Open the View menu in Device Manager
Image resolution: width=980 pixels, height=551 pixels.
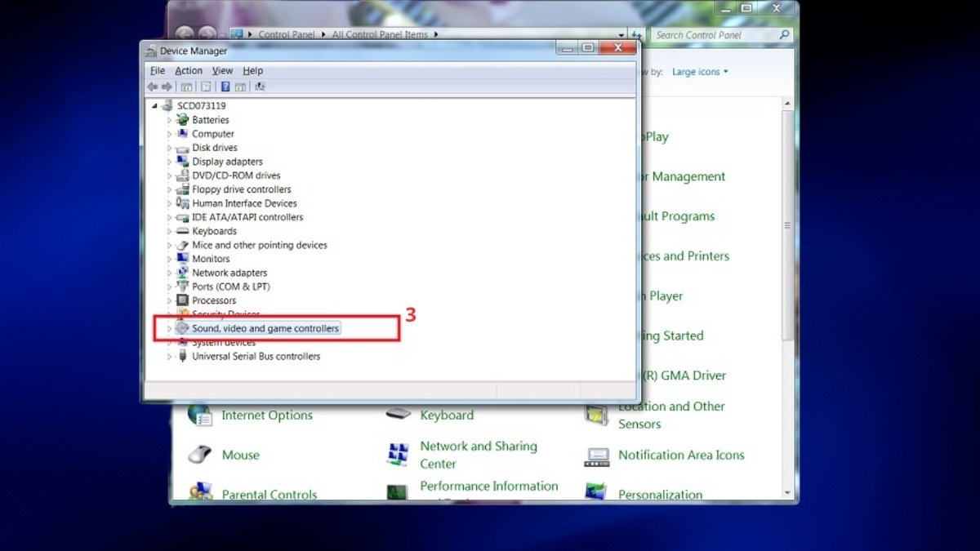(x=222, y=71)
